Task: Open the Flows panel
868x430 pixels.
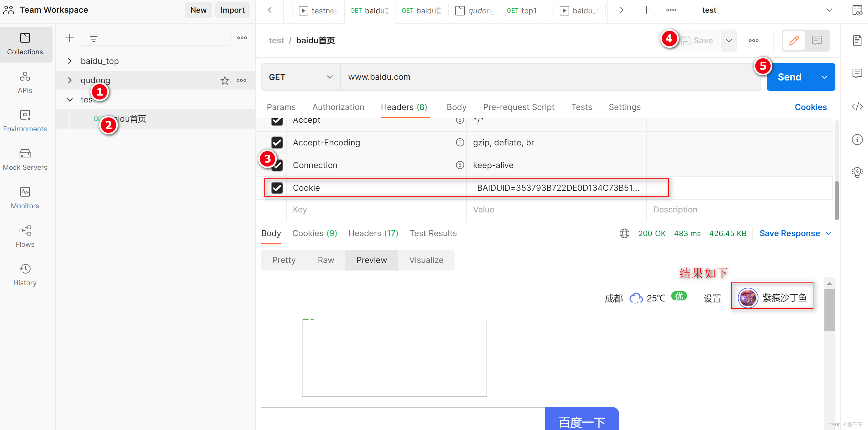Action: pyautogui.click(x=25, y=236)
